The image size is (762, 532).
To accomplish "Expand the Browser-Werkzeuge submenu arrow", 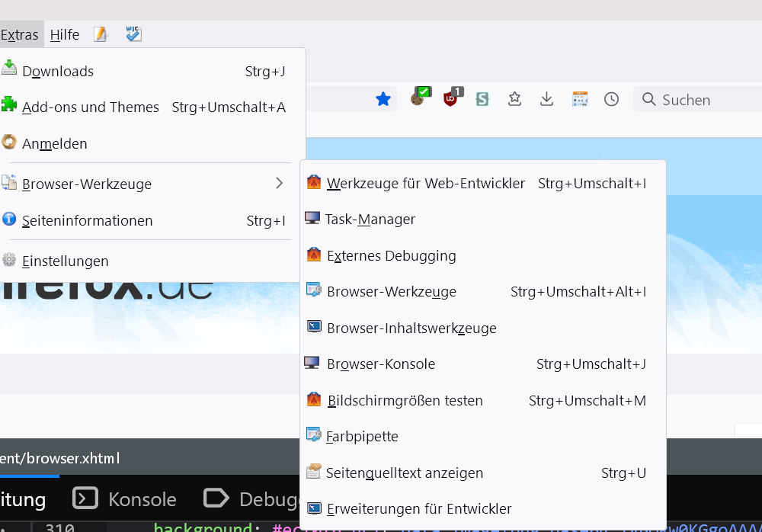I will (x=279, y=184).
